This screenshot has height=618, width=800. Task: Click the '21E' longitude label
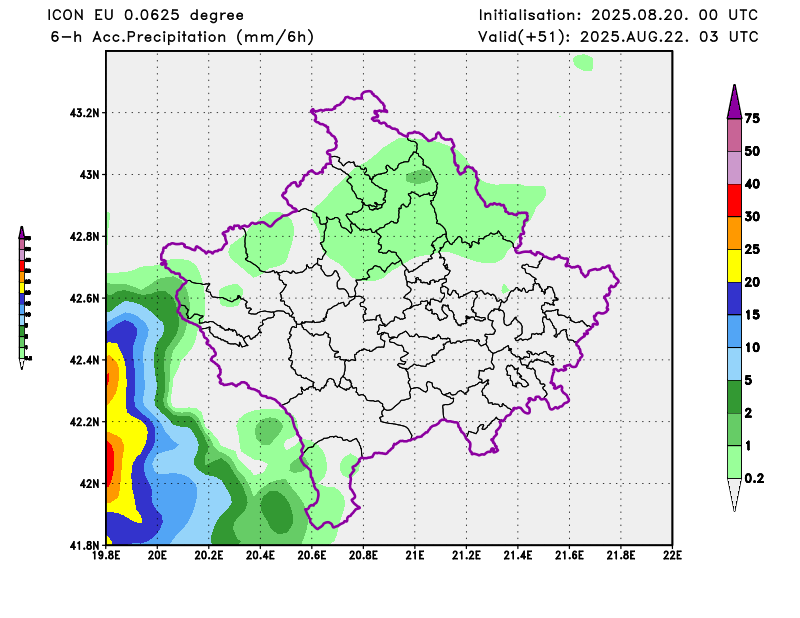(415, 555)
